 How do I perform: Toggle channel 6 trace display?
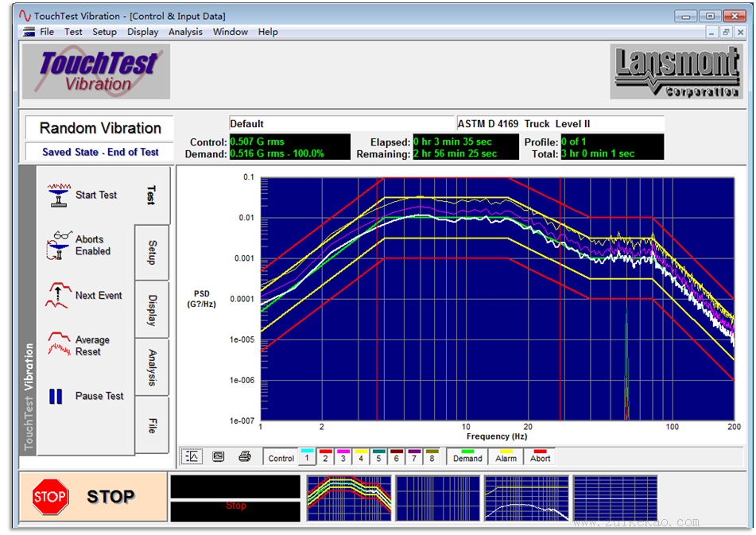[397, 456]
